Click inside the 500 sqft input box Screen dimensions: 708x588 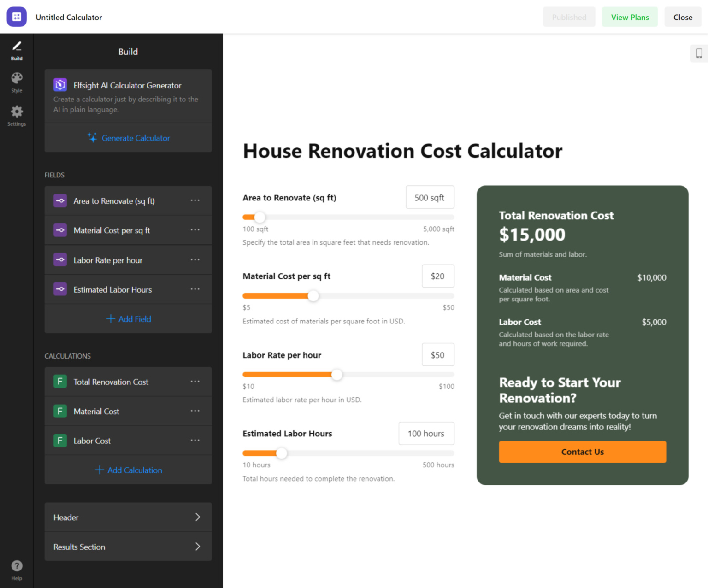[429, 197]
